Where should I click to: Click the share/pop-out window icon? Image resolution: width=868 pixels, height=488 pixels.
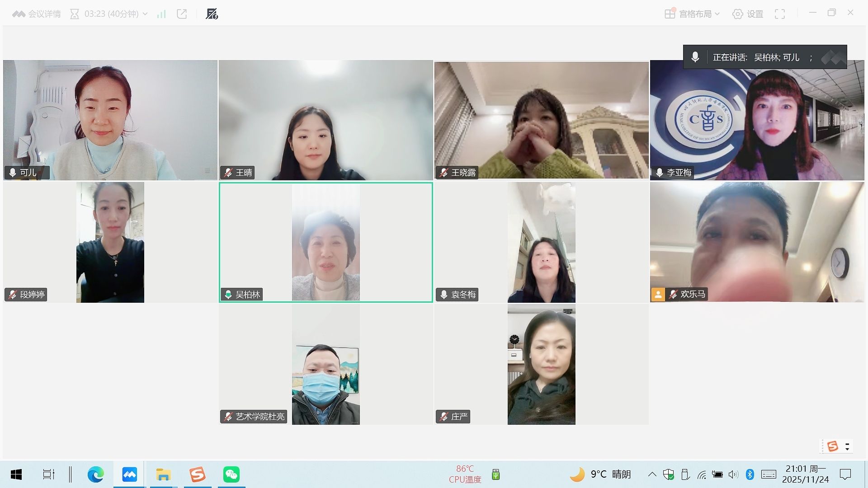[182, 14]
